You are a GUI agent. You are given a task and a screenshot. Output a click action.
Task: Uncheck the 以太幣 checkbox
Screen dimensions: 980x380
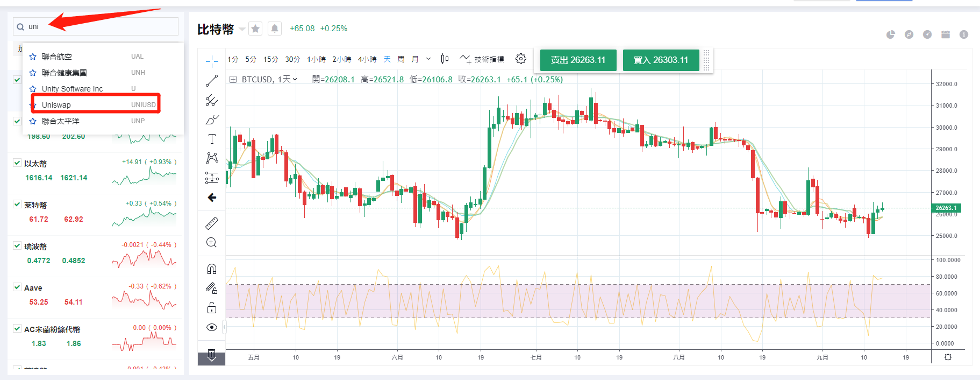17,163
